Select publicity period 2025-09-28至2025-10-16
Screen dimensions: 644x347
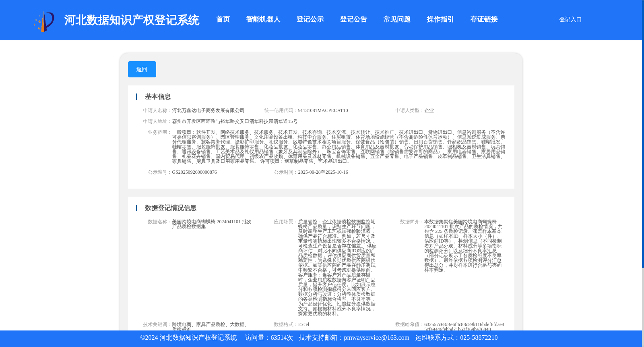pos(323,172)
